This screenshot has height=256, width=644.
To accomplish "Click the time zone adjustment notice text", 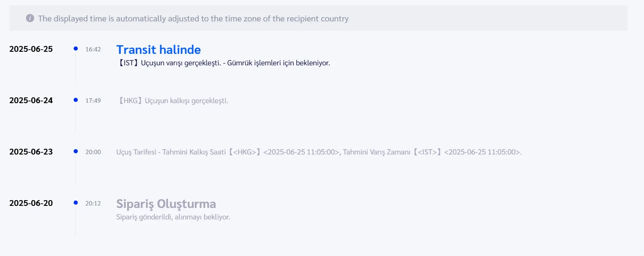I will (x=193, y=18).
